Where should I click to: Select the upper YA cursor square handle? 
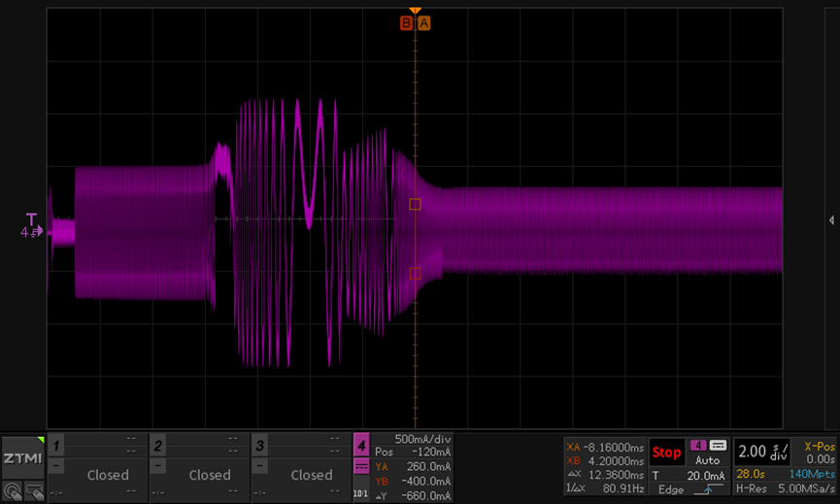[416, 204]
